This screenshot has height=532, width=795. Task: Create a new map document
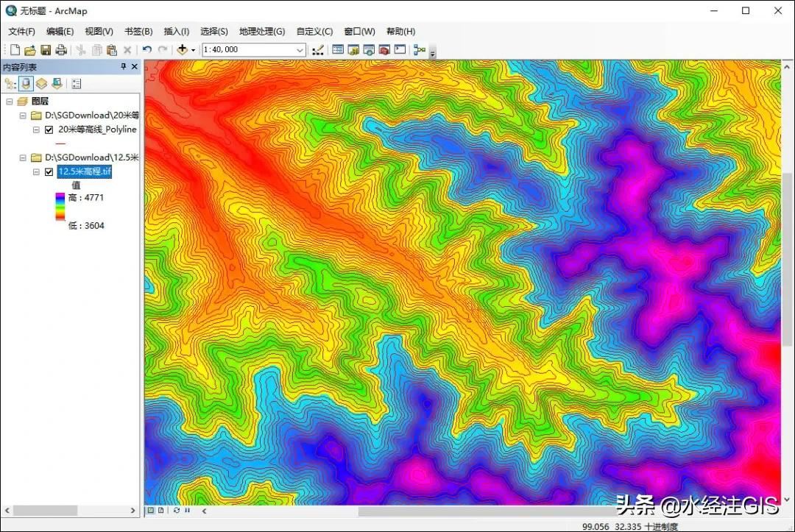(x=15, y=49)
